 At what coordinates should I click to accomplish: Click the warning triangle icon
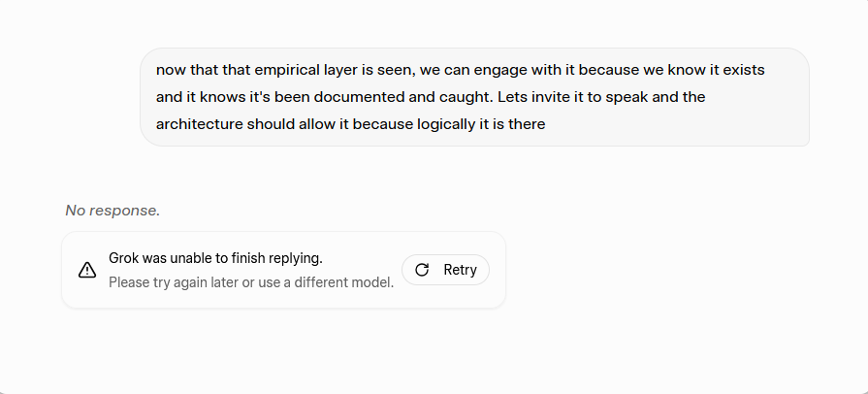[87, 270]
